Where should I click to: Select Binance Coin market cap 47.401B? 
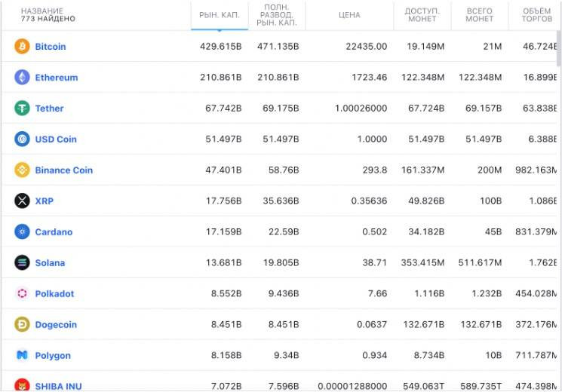click(x=223, y=170)
